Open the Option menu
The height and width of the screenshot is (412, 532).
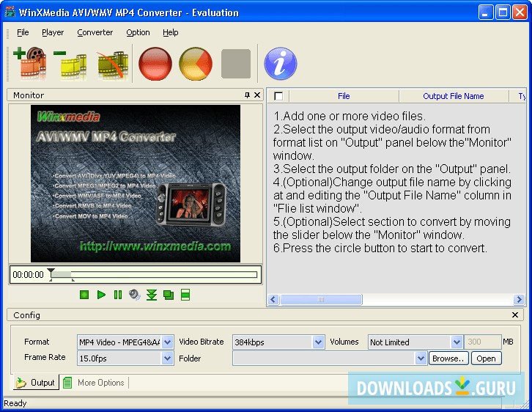(x=138, y=32)
